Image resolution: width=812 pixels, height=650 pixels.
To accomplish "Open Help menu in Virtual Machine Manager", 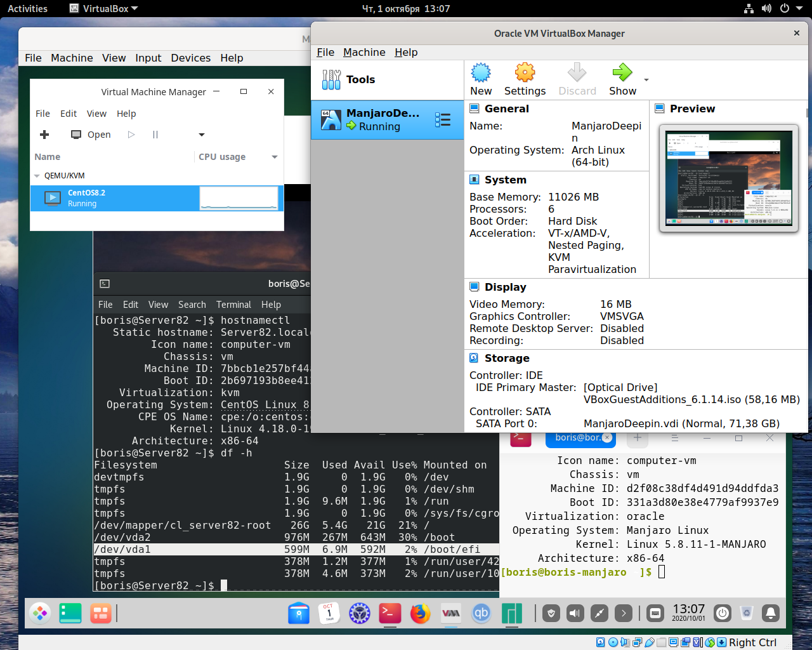I will [126, 114].
